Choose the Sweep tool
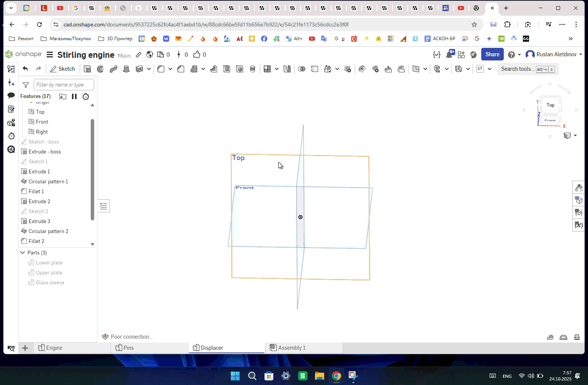Screen dimensions: 588x385 coord(113,69)
